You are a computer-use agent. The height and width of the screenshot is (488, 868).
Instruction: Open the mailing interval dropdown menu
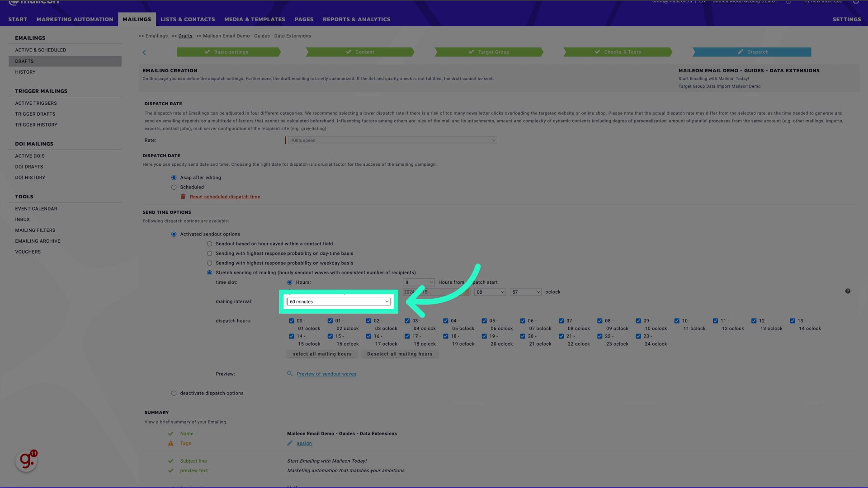click(338, 301)
